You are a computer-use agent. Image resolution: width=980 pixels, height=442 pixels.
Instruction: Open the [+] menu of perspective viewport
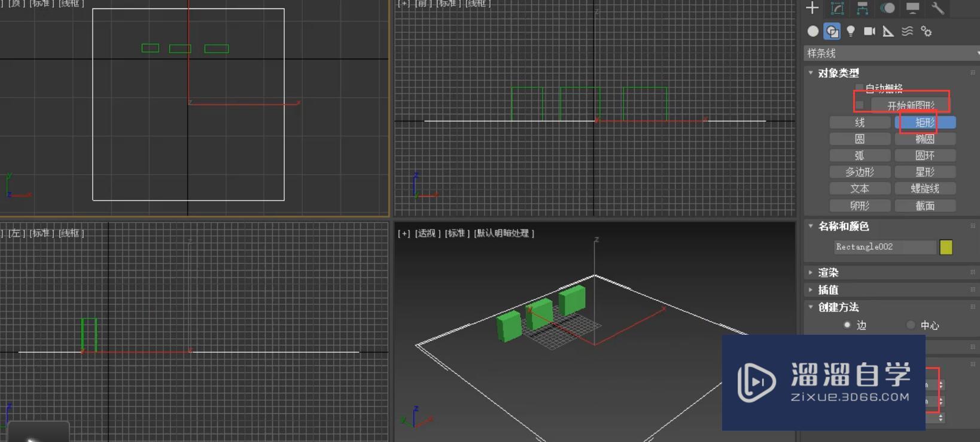pos(404,233)
